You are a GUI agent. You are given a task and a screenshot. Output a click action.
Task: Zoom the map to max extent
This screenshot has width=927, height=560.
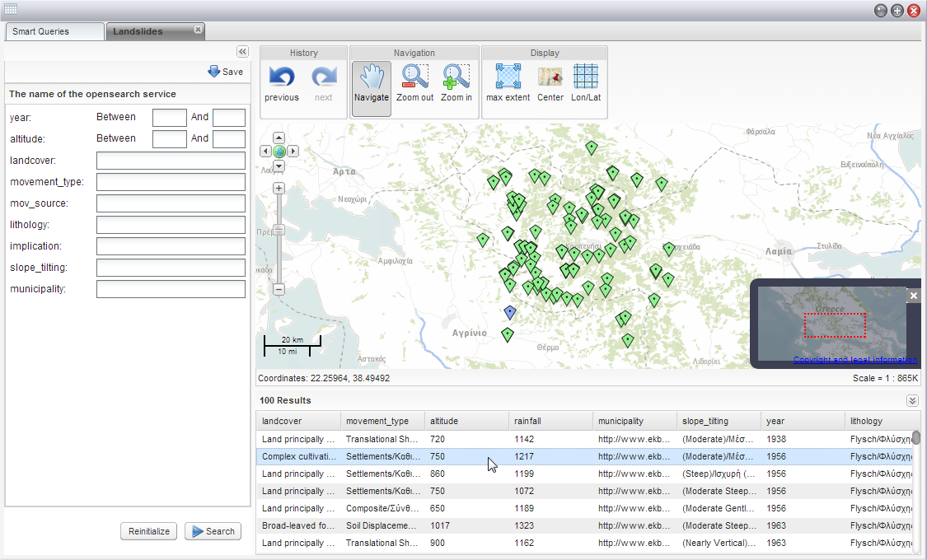tap(508, 77)
